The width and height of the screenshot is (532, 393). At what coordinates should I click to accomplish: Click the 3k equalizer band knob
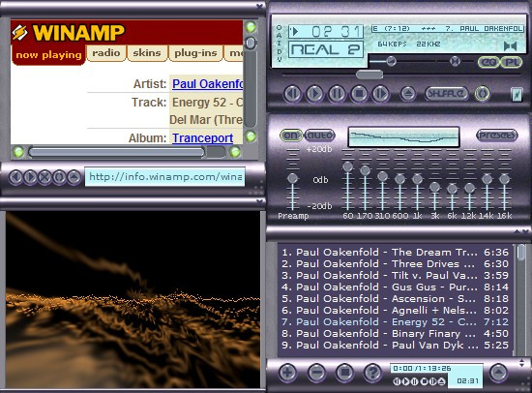[x=434, y=187]
